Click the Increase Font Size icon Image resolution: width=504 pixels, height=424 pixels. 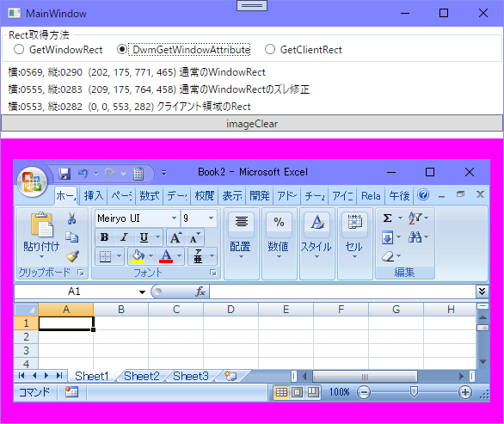click(x=175, y=237)
